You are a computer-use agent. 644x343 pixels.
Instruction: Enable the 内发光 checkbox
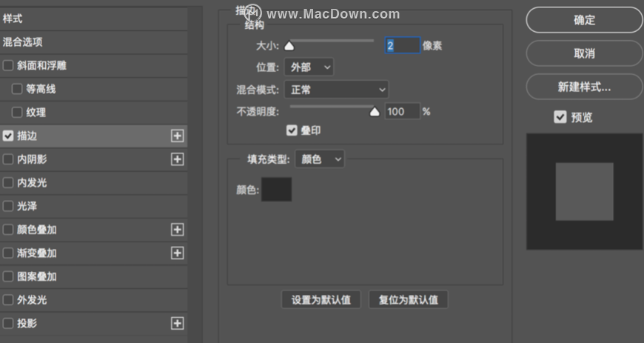pos(8,182)
